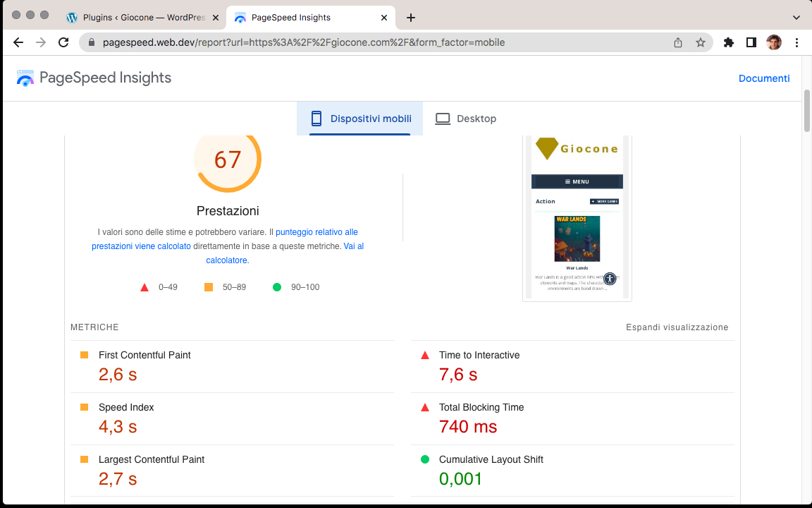Click the accessibility icon in the site preview
This screenshot has height=508, width=812.
[x=610, y=279]
